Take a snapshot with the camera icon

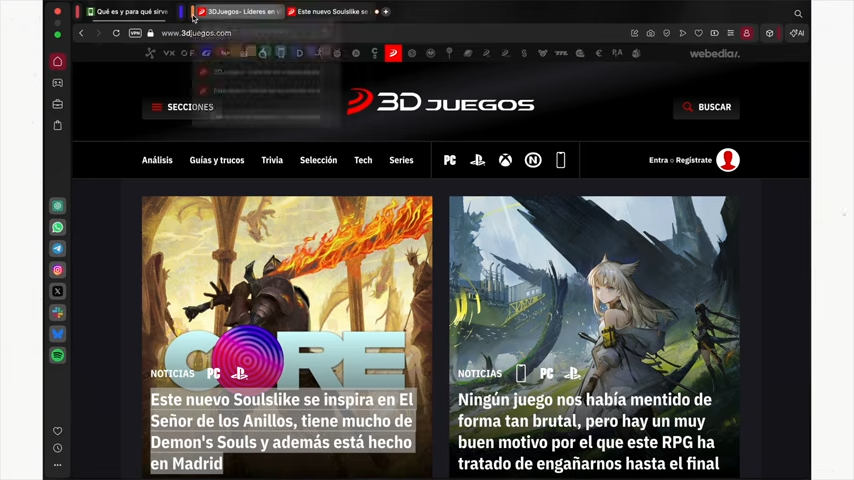[x=651, y=33]
